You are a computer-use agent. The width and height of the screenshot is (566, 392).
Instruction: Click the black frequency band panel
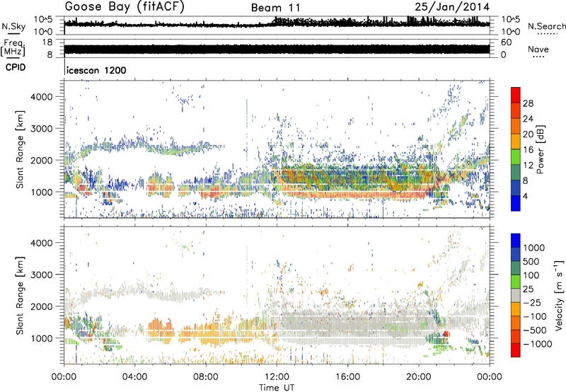[277, 50]
